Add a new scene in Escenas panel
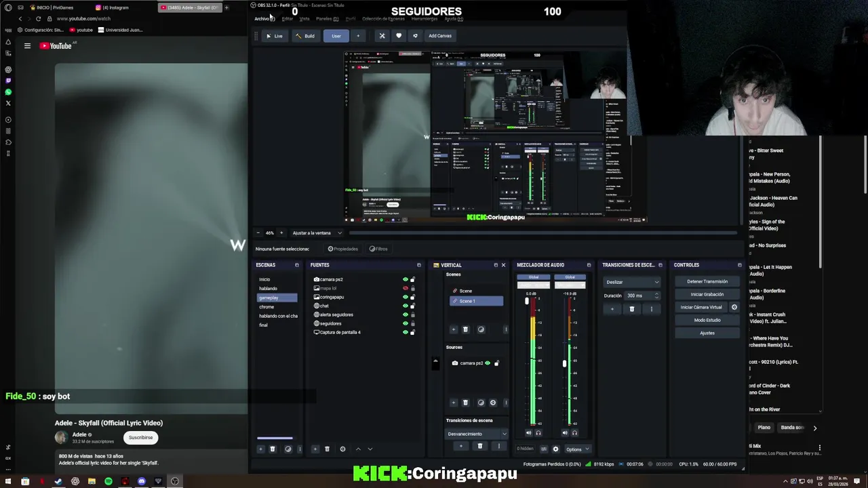This screenshot has width=868, height=488. tap(260, 449)
